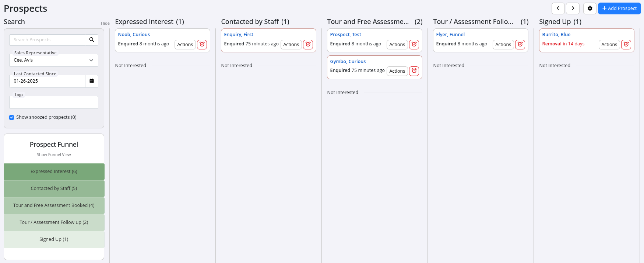This screenshot has width=644, height=263.
Task: Hide the Search panel
Action: click(x=105, y=23)
